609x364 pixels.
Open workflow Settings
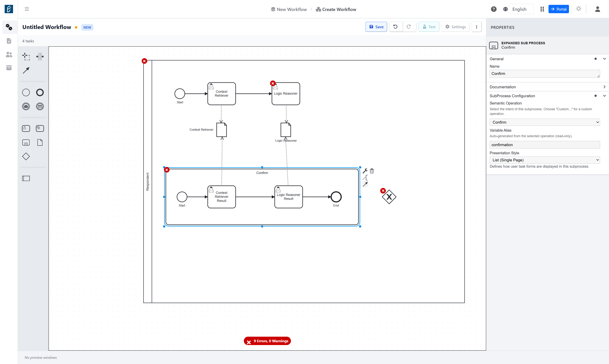tap(455, 27)
